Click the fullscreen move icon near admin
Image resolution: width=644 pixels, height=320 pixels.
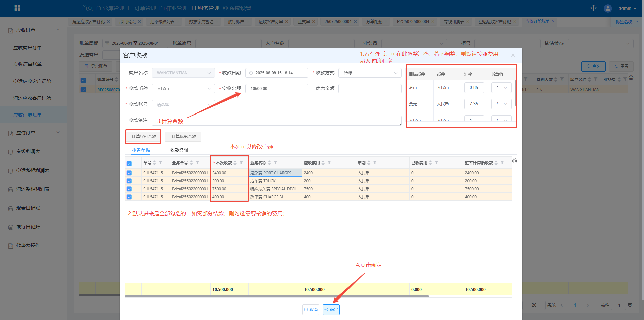pyautogui.click(x=593, y=8)
